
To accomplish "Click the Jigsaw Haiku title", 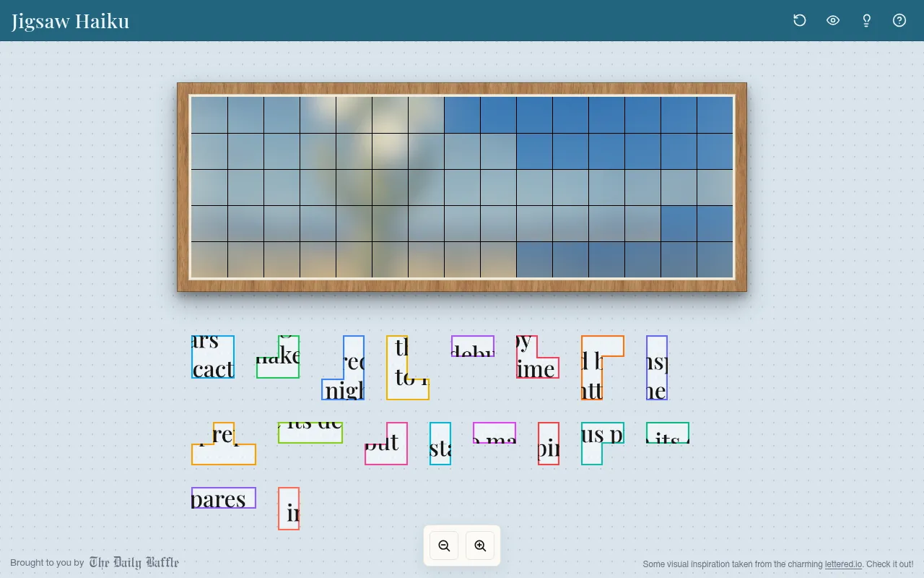I will point(70,21).
